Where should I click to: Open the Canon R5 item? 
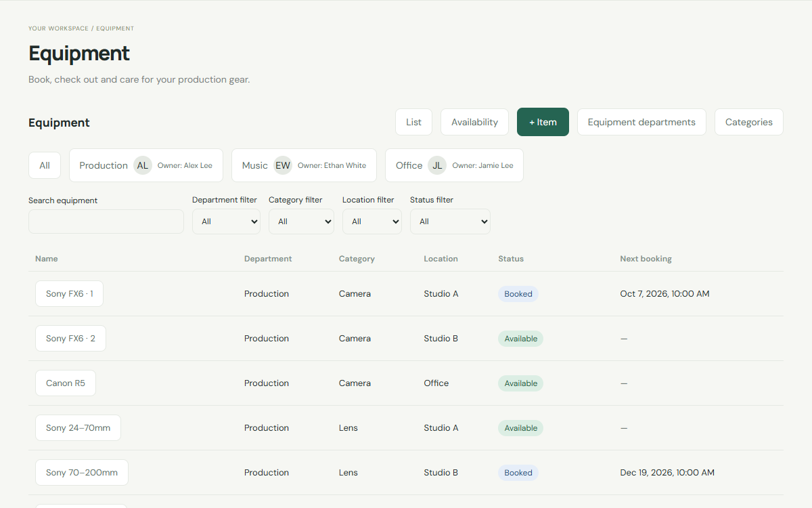66,383
